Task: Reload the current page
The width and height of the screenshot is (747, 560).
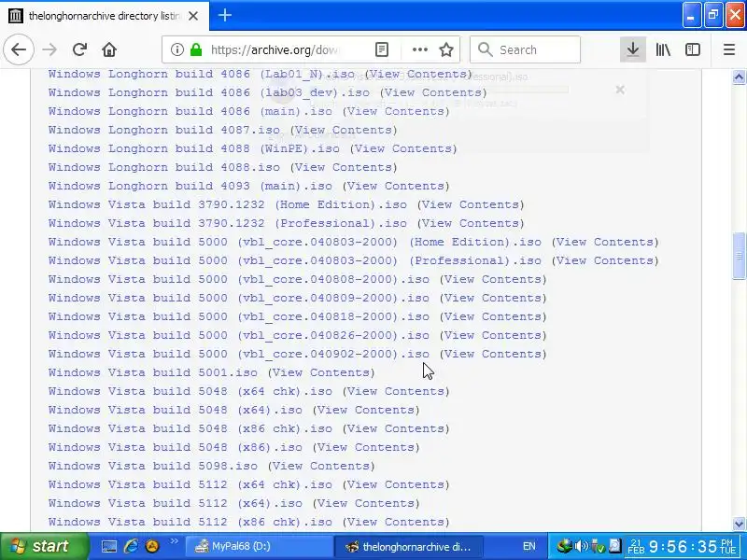Action: click(79, 49)
